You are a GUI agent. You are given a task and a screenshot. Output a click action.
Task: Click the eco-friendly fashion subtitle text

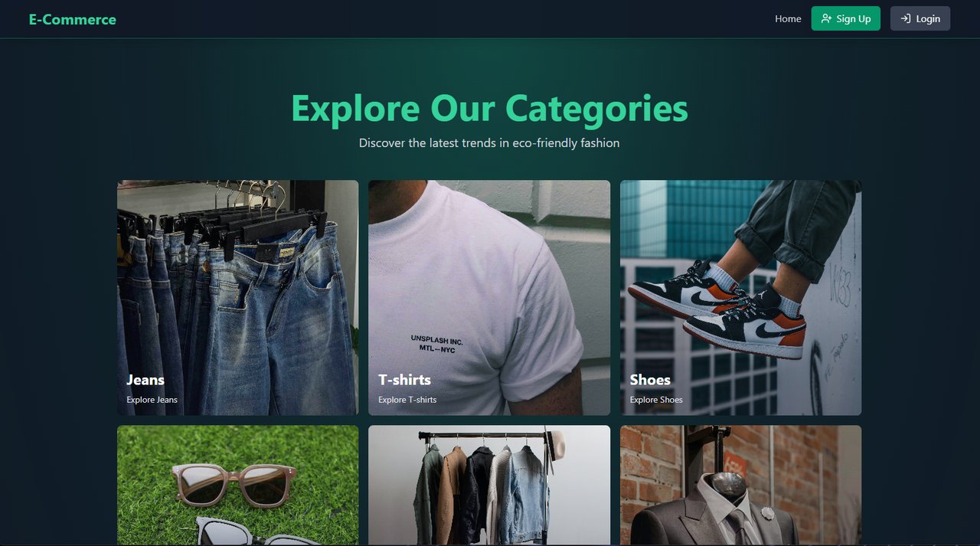point(489,143)
